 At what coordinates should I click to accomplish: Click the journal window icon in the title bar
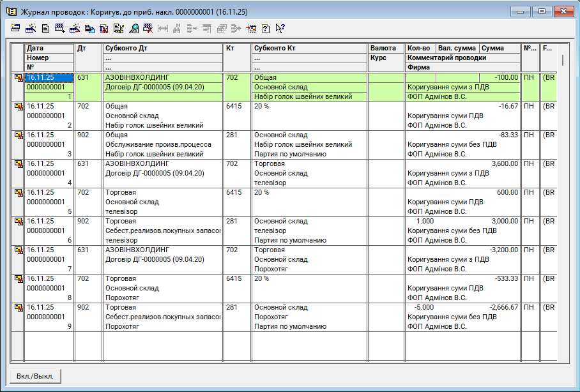point(11,11)
